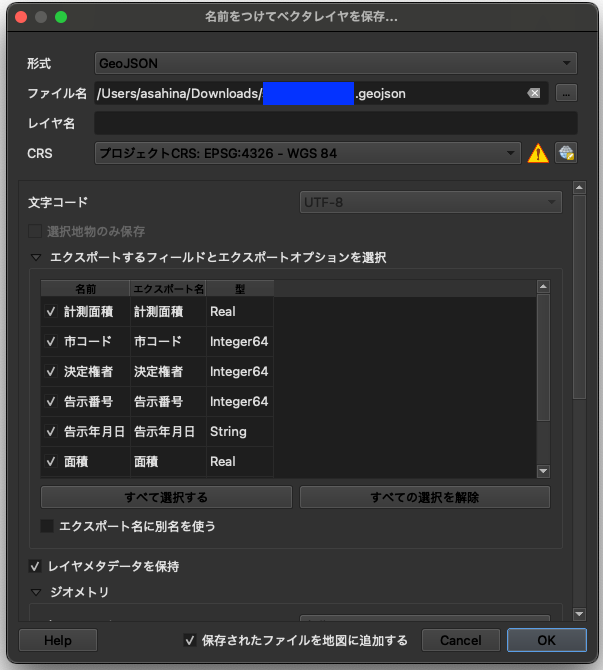603x670 pixels.
Task: Open the CRS EPSG:4326 dropdown
Action: point(308,153)
